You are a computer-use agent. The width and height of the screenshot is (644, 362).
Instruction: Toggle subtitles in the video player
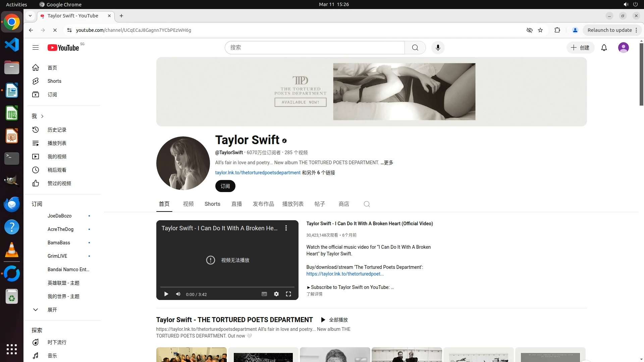click(x=264, y=294)
